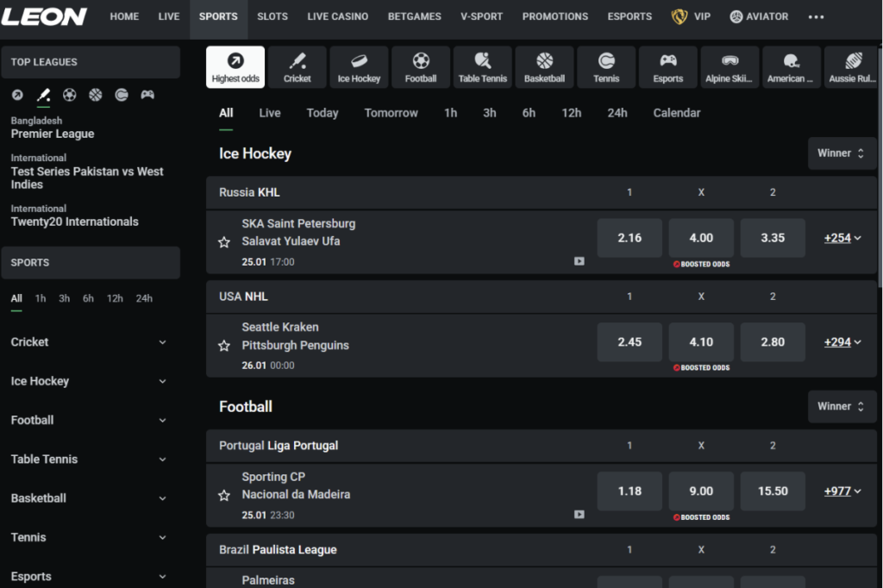This screenshot has height=588, width=883.
Task: Click the VIP crest icon in header
Action: pyautogui.click(x=679, y=16)
